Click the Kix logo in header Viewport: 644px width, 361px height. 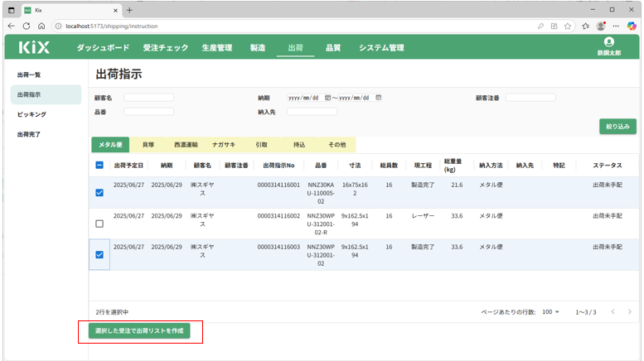click(x=34, y=47)
